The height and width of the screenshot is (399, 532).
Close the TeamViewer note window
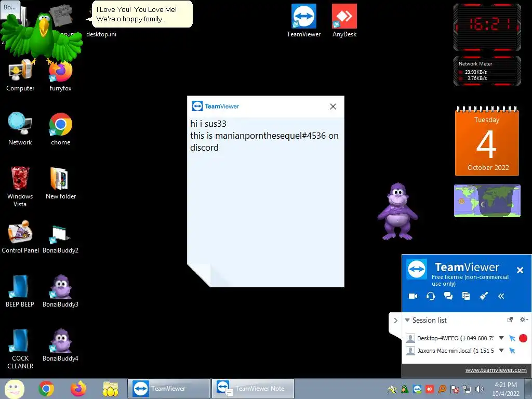coord(333,107)
